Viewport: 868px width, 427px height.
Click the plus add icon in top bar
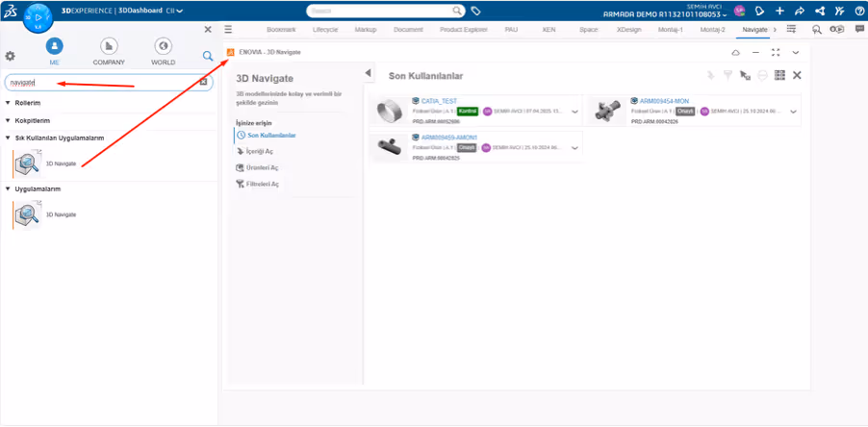[779, 11]
